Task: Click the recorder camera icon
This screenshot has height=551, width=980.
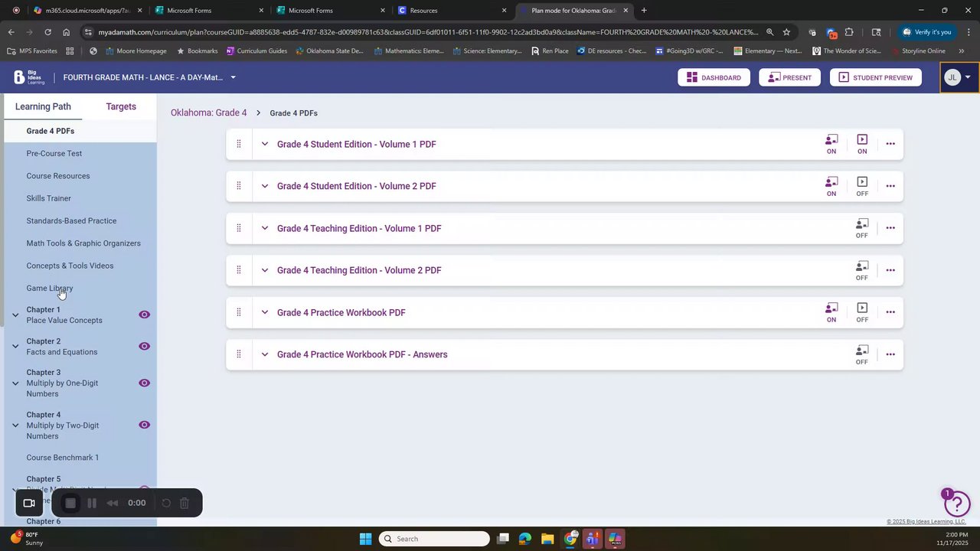Action: click(x=29, y=503)
